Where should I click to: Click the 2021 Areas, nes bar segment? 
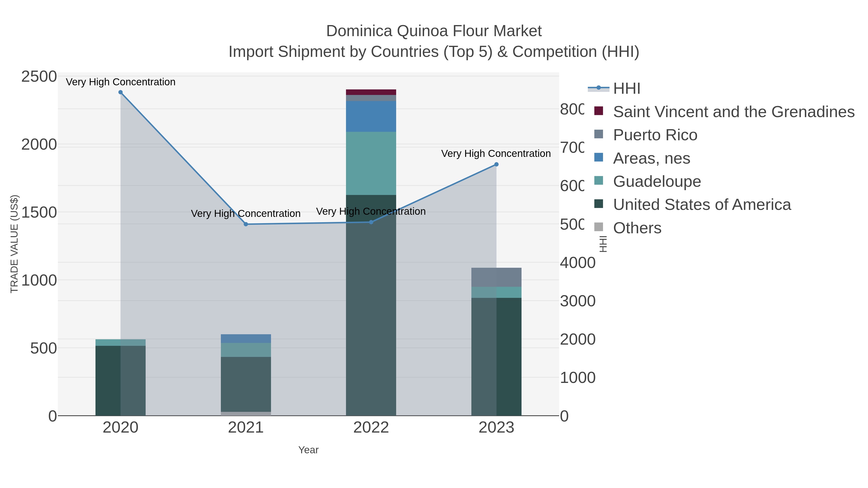tap(246, 339)
